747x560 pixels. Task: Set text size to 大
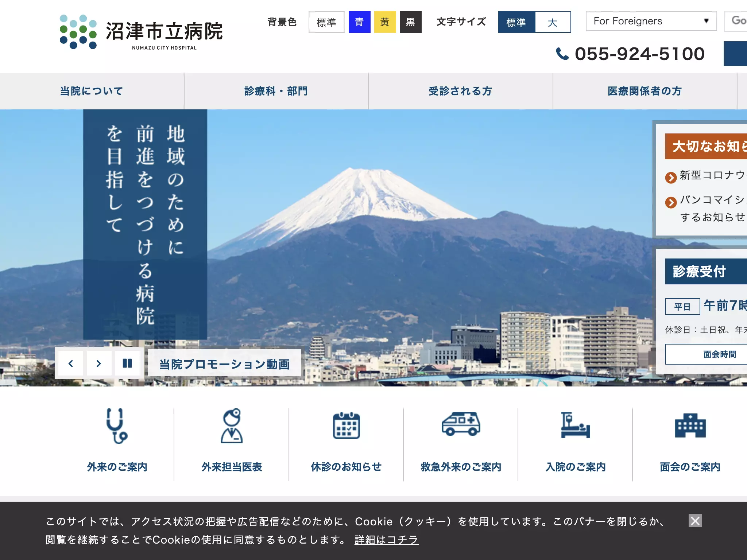pos(553,22)
